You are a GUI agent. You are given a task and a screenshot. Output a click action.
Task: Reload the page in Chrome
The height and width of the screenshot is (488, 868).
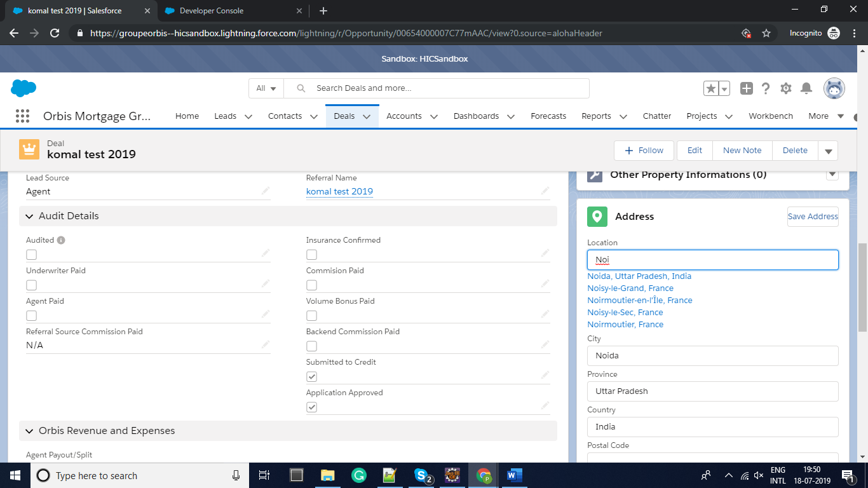(x=55, y=33)
